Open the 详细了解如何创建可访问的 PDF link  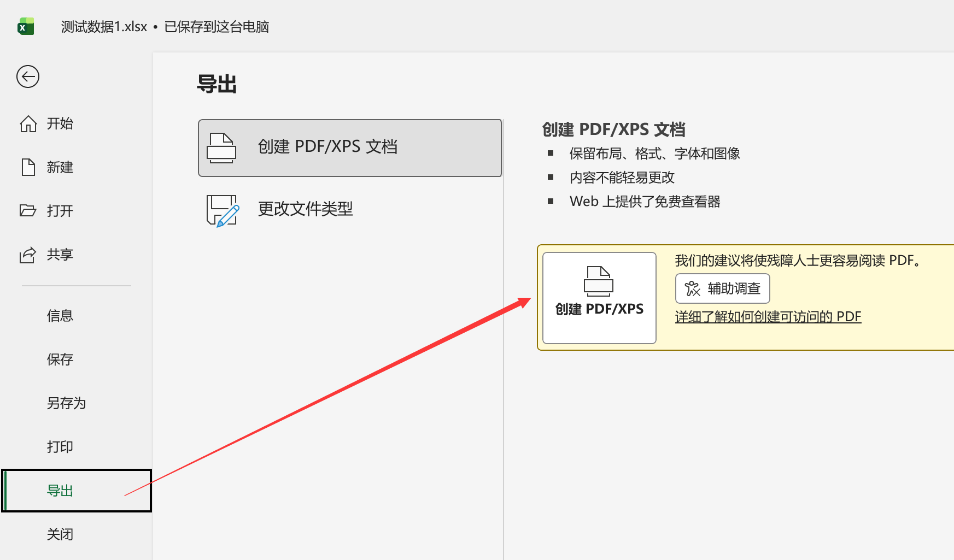point(768,317)
